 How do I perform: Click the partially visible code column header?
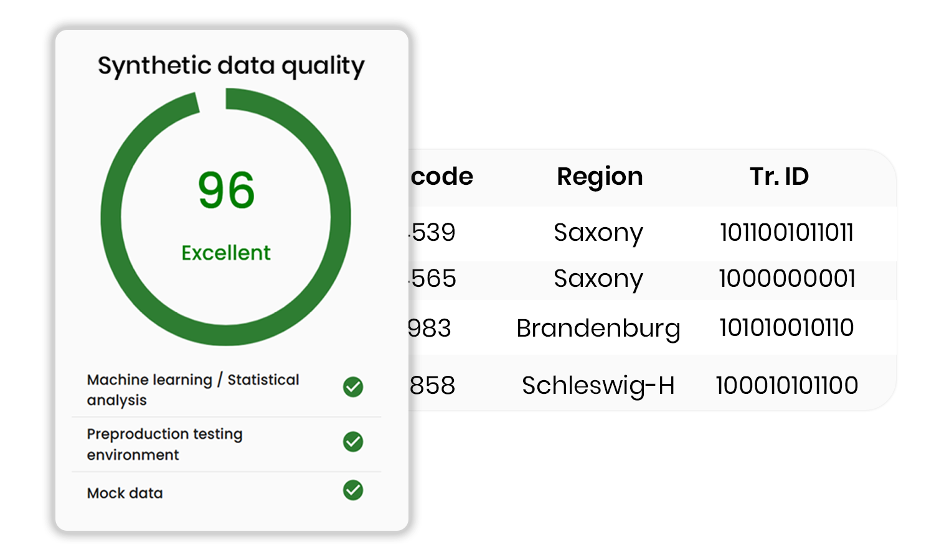tap(441, 177)
